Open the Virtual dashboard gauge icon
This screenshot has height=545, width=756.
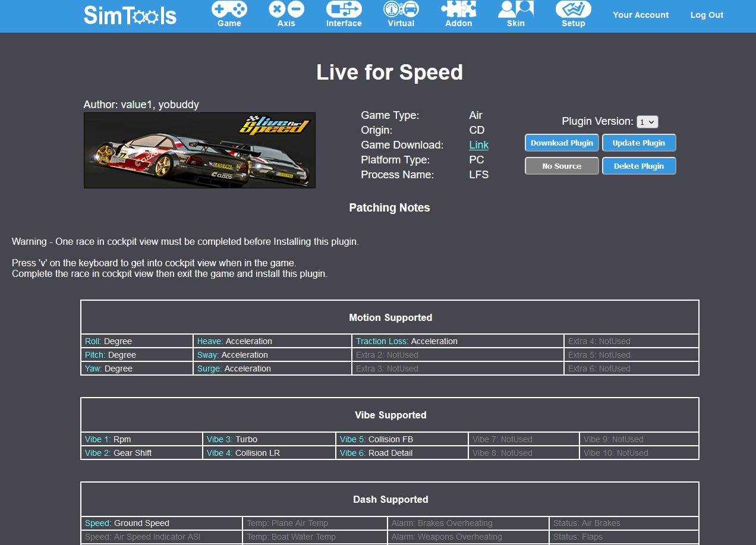point(401,10)
